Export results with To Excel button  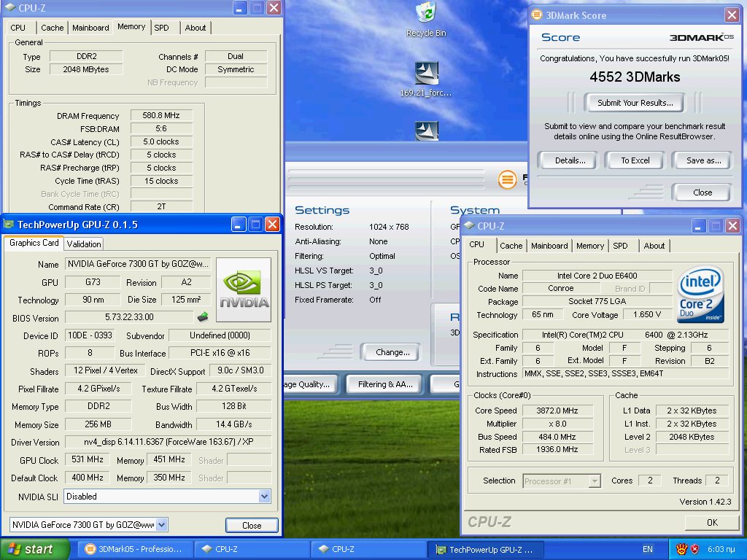(635, 160)
